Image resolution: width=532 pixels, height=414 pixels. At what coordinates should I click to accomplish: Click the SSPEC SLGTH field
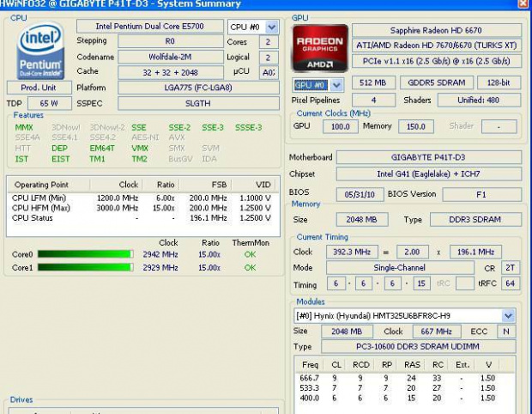198,103
